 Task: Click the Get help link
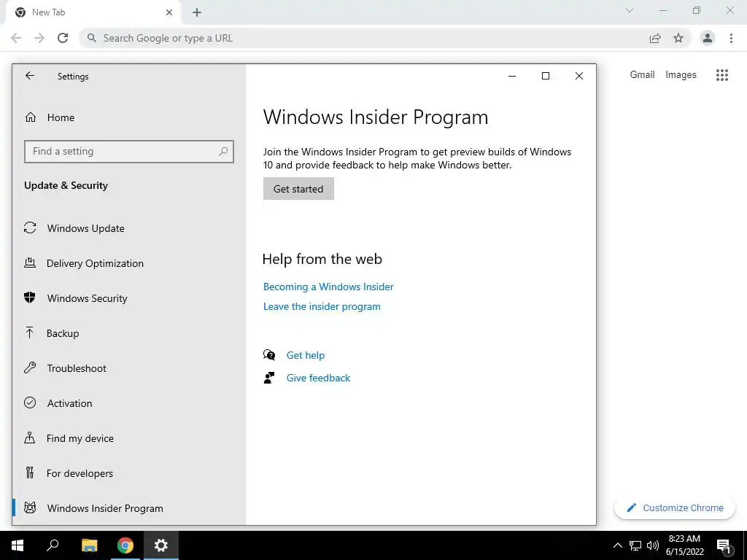coord(306,355)
